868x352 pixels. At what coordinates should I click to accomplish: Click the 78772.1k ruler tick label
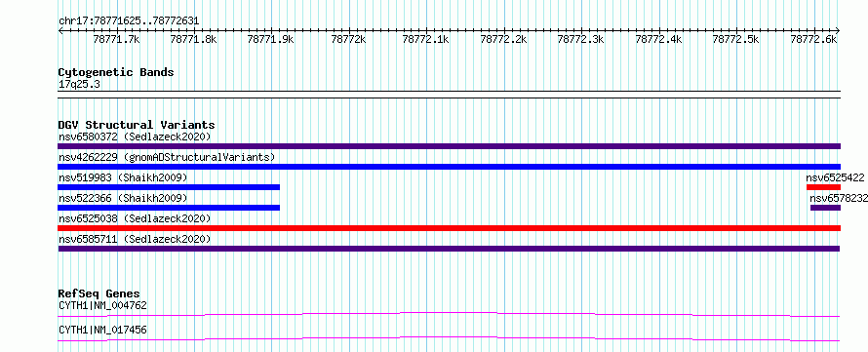click(426, 40)
